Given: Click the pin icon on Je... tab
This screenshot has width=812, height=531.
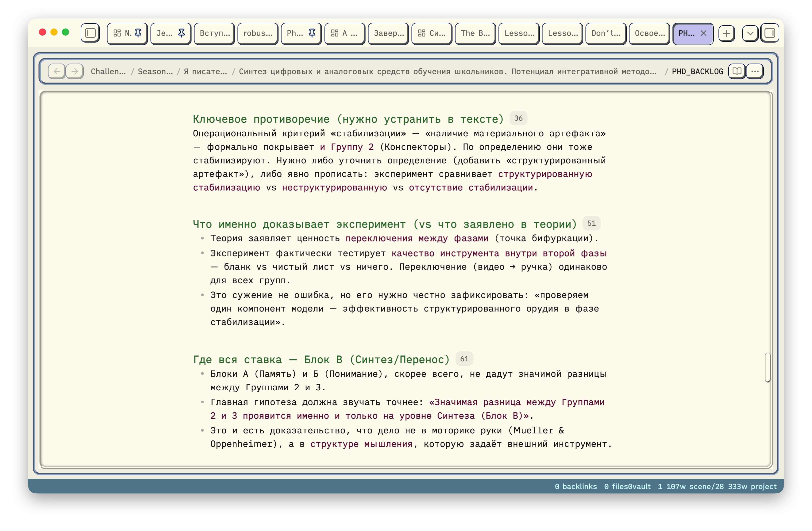Looking at the screenshot, I should (181, 33).
